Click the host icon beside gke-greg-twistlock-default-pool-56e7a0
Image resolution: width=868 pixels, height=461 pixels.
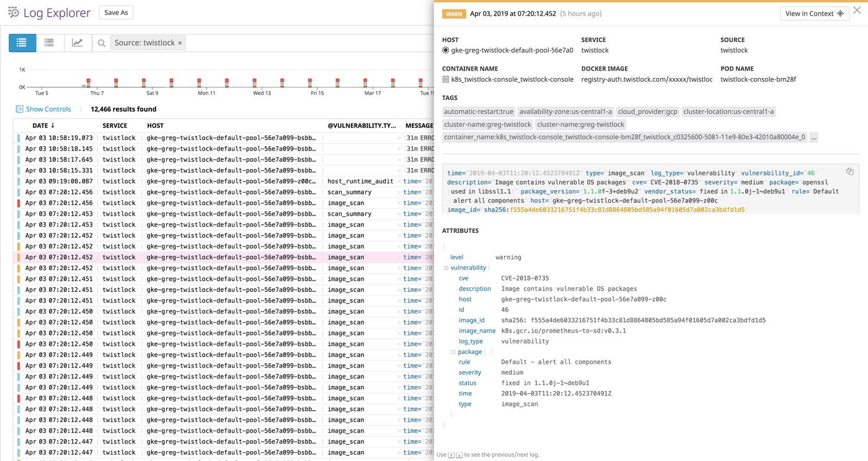pos(445,50)
